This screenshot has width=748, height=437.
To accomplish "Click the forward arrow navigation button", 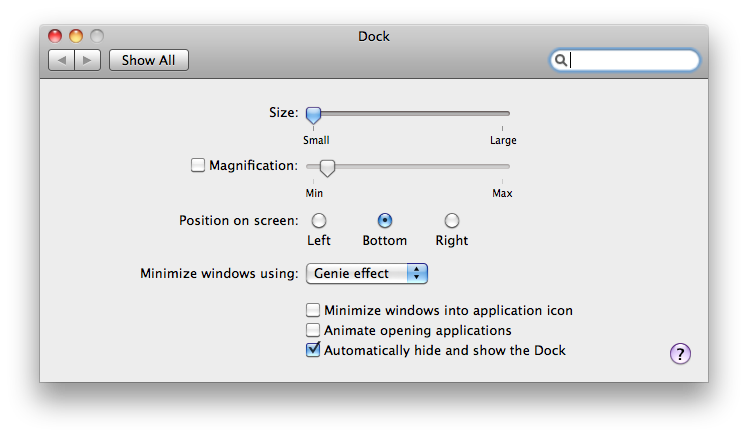I will (88, 60).
